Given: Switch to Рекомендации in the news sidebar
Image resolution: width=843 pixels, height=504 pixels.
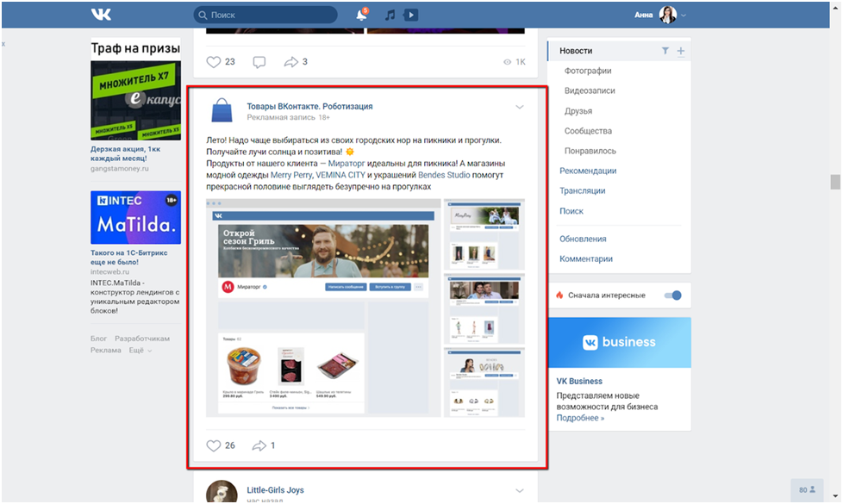Looking at the screenshot, I should pos(589,171).
